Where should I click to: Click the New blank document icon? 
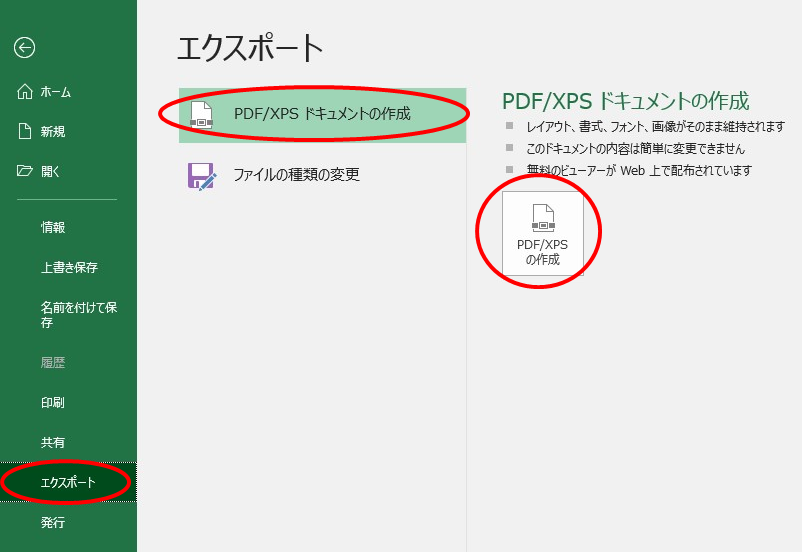pyautogui.click(x=25, y=131)
